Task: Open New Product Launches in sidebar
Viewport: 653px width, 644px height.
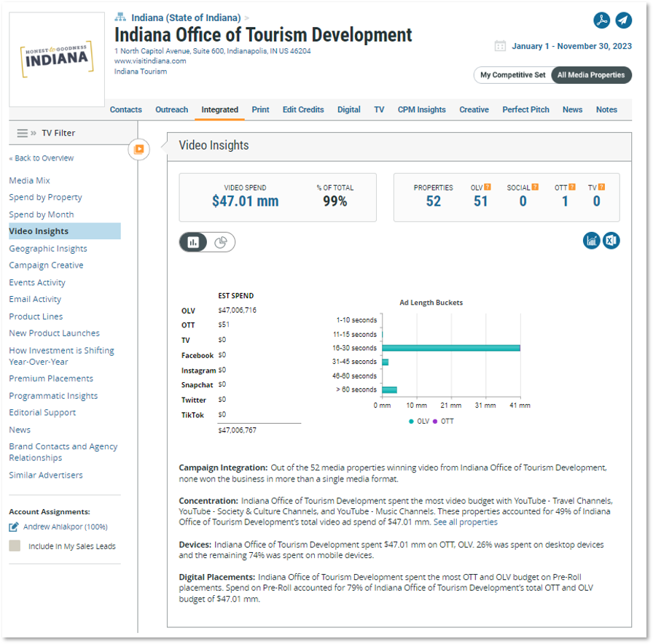Action: pyautogui.click(x=54, y=333)
